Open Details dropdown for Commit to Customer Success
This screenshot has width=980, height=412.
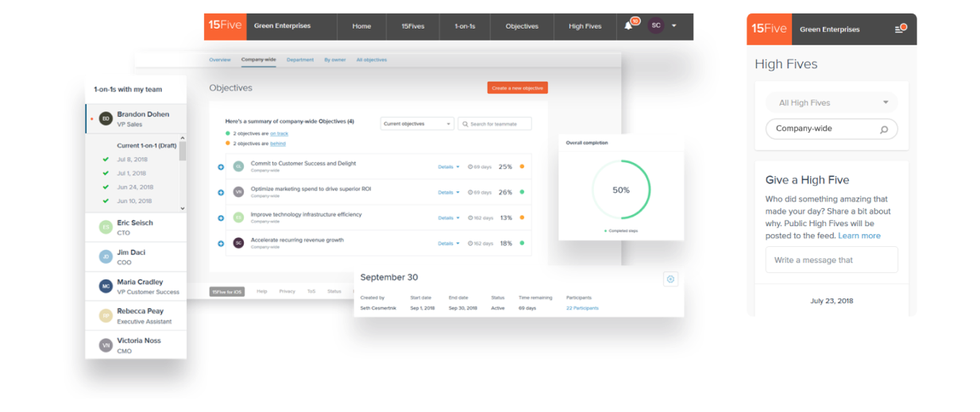[x=449, y=167]
